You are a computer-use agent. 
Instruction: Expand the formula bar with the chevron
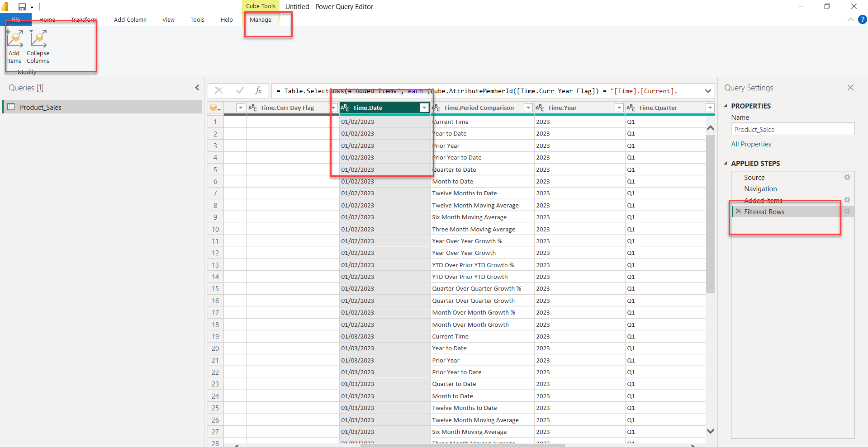pyautogui.click(x=708, y=91)
